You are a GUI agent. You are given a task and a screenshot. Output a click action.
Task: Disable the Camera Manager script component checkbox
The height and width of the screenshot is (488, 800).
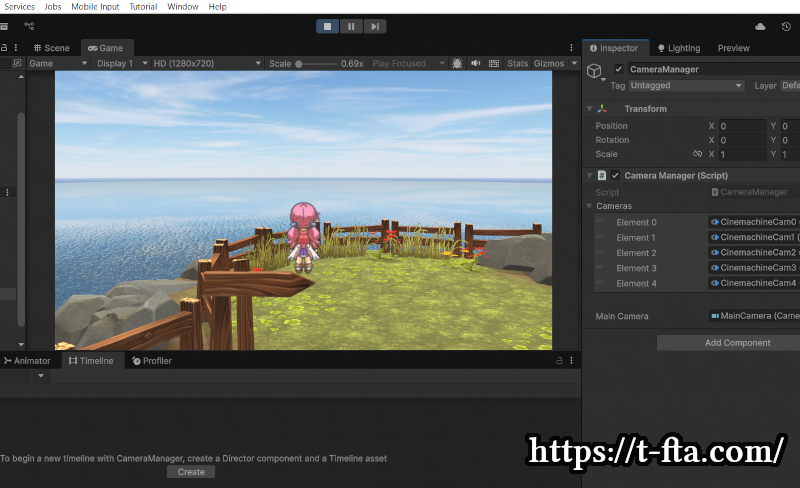[615, 176]
